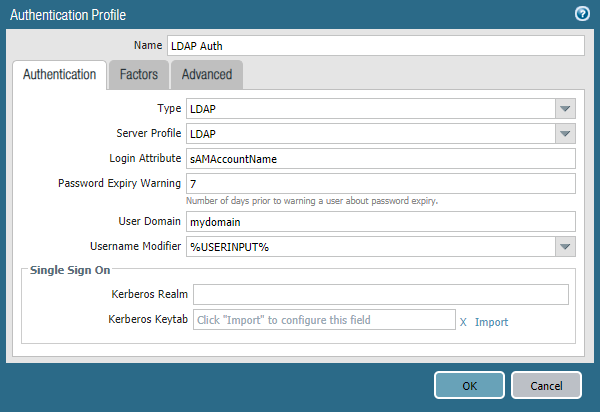The width and height of the screenshot is (600, 412).
Task: Click the LDAP text in Type box
Action: (x=203, y=108)
